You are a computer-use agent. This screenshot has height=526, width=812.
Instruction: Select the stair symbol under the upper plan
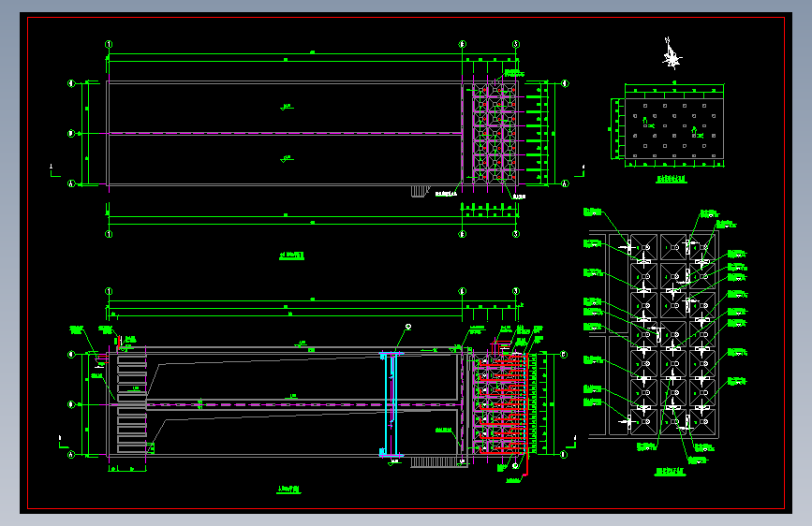coord(421,192)
